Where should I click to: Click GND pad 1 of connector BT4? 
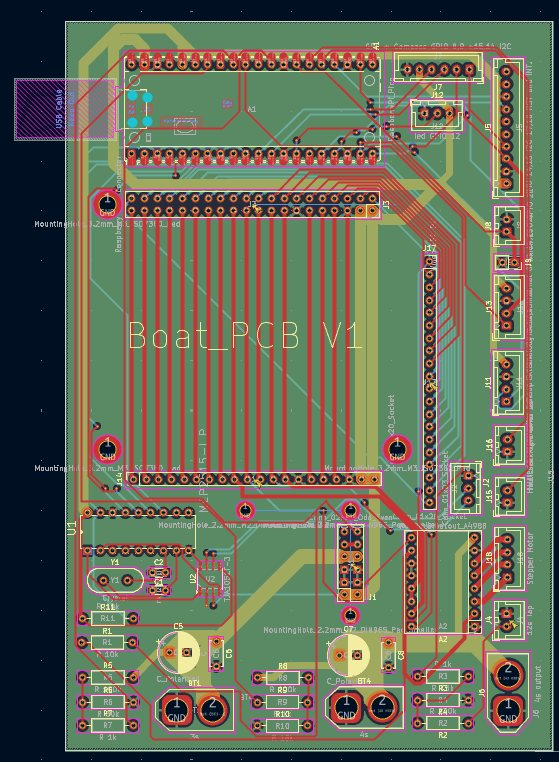pos(346,707)
